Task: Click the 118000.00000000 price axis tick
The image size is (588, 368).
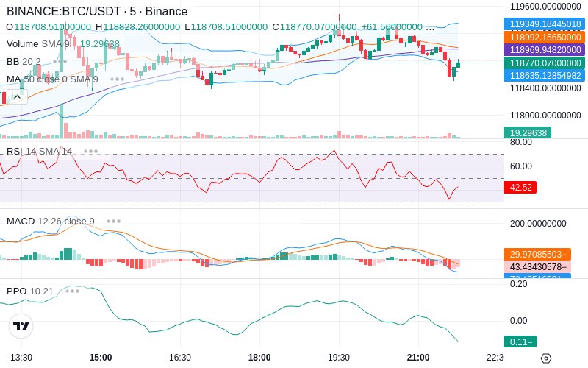Action: tap(545, 116)
